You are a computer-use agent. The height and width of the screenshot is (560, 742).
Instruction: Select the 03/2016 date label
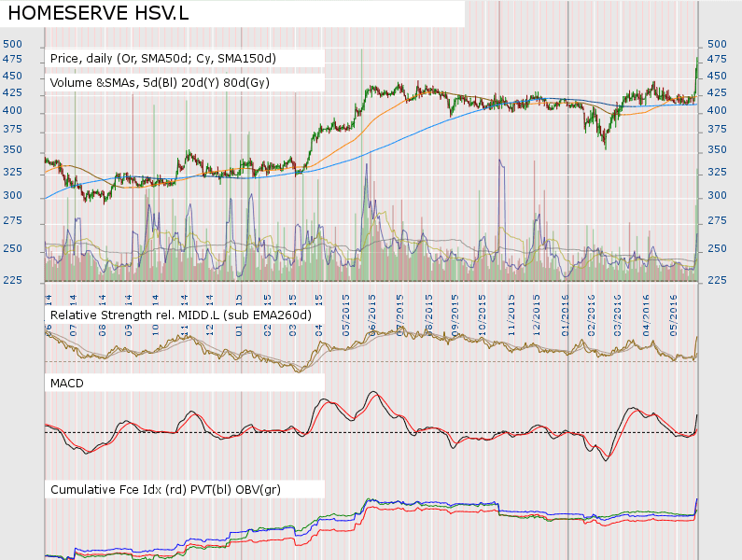tap(618, 315)
